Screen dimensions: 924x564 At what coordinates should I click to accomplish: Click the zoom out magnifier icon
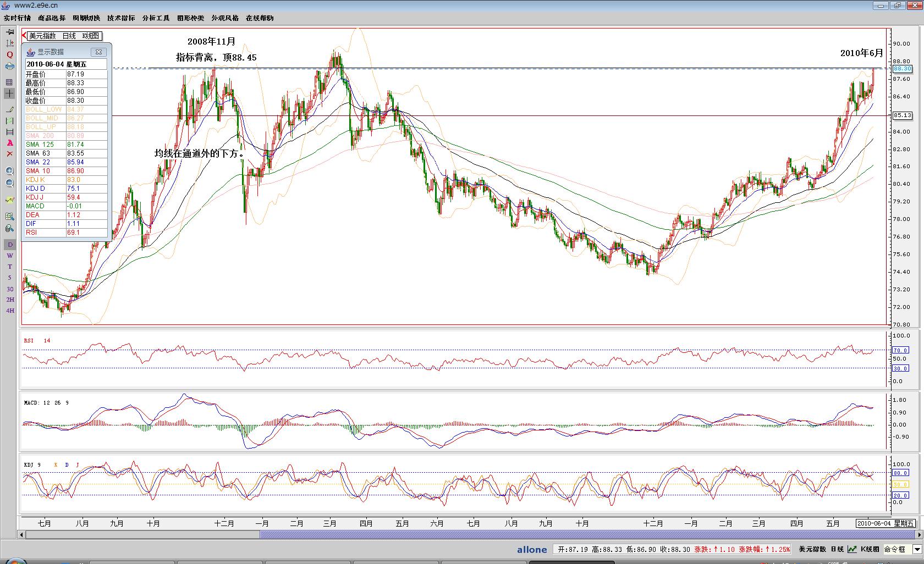[10, 184]
